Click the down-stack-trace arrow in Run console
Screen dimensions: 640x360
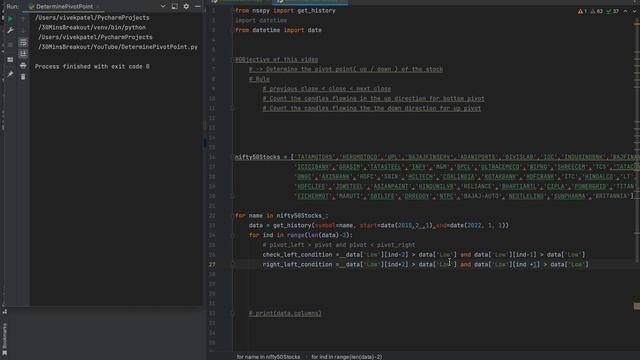[x=23, y=31]
